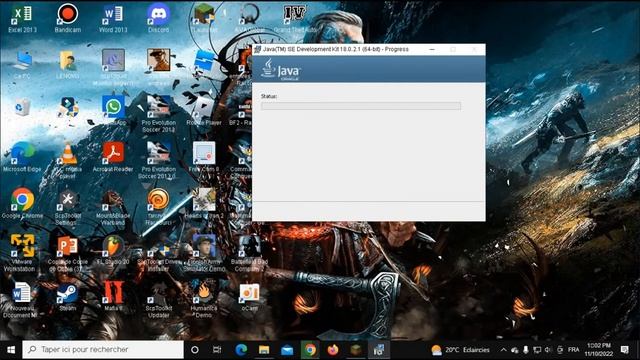Launch Bandicam from the desktop
The height and width of the screenshot is (360, 640).
tap(68, 18)
